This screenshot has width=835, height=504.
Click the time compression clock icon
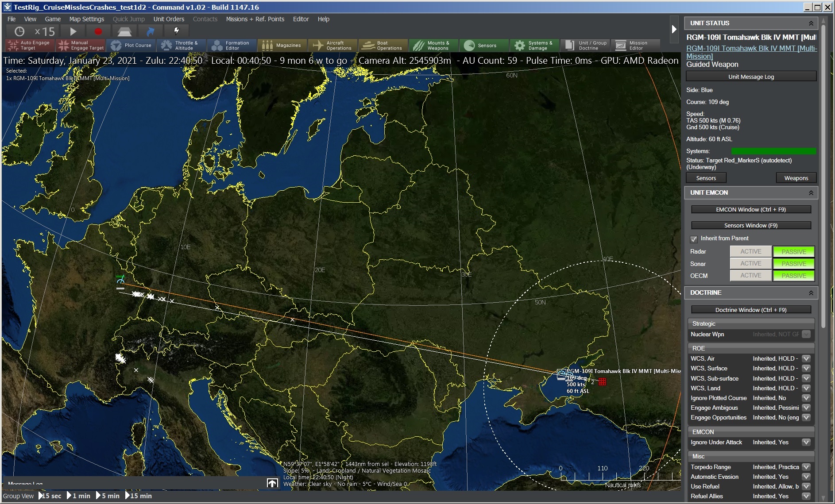coord(19,31)
